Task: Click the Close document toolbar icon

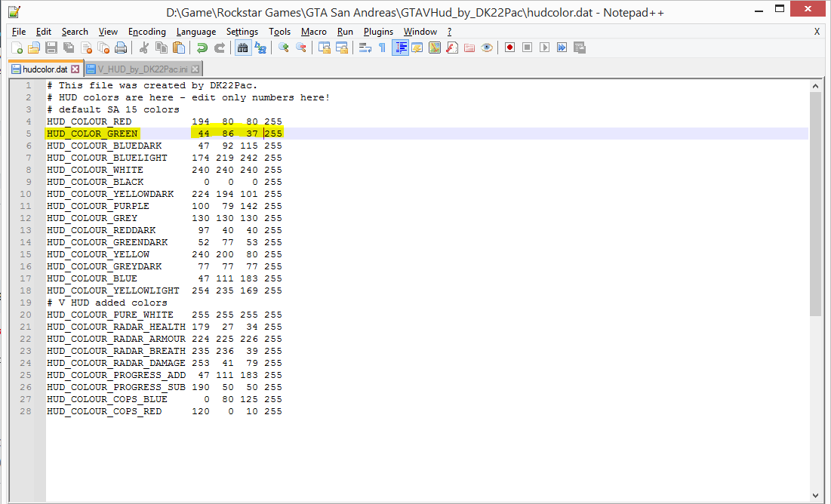Action: (86, 48)
